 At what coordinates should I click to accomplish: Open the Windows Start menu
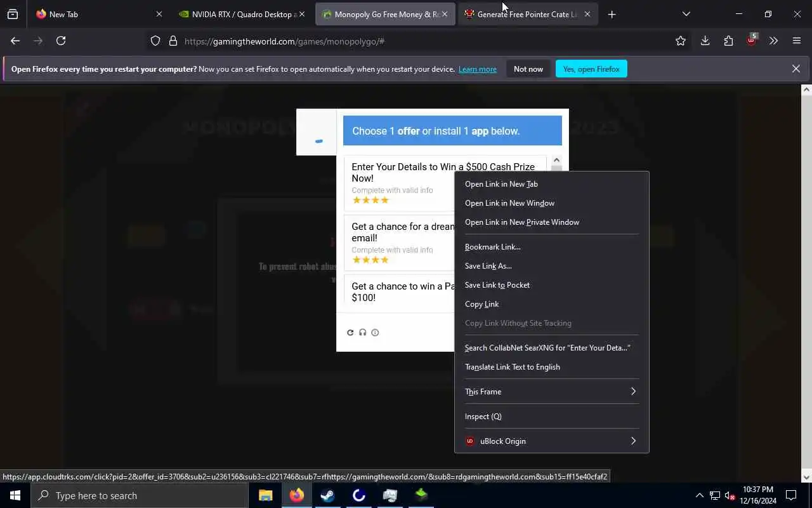[x=15, y=495]
